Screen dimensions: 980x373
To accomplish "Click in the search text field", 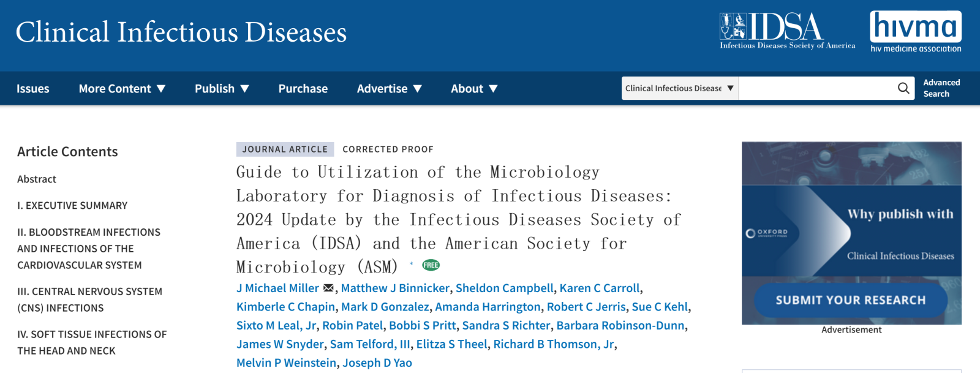I will [816, 88].
